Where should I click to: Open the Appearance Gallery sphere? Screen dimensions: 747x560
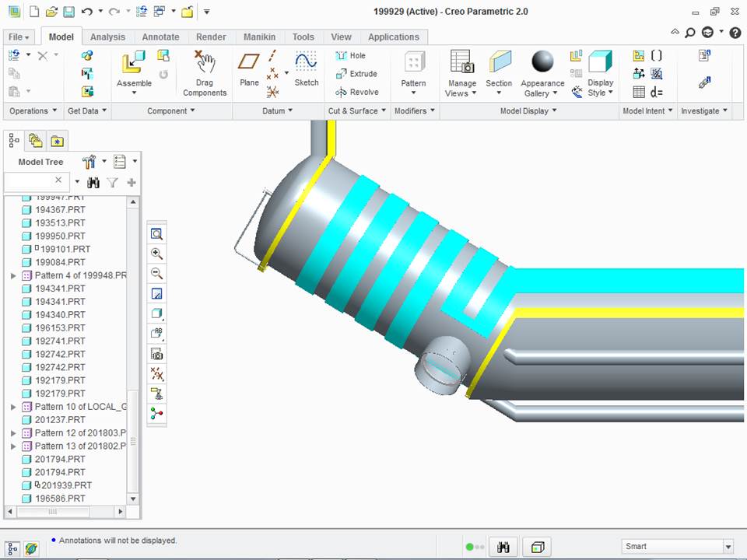tap(542, 61)
